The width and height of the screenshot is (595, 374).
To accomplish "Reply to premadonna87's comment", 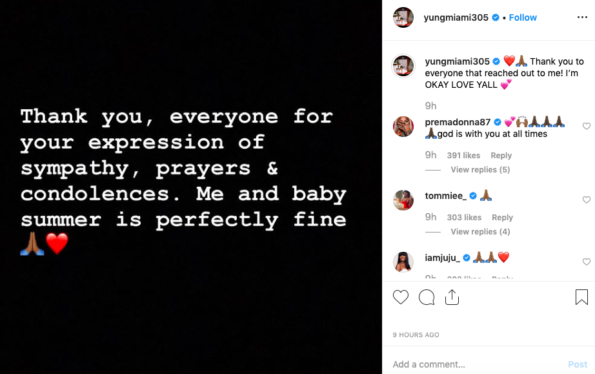I will click(x=501, y=155).
